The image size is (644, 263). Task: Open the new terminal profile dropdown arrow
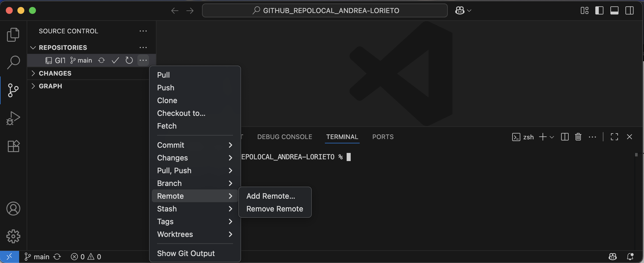pos(552,137)
